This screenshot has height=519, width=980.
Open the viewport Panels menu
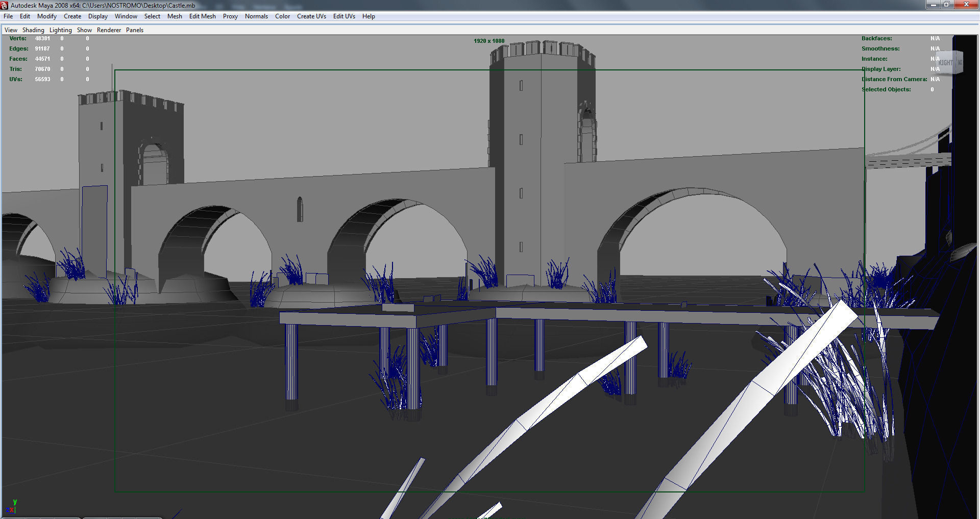tap(135, 30)
